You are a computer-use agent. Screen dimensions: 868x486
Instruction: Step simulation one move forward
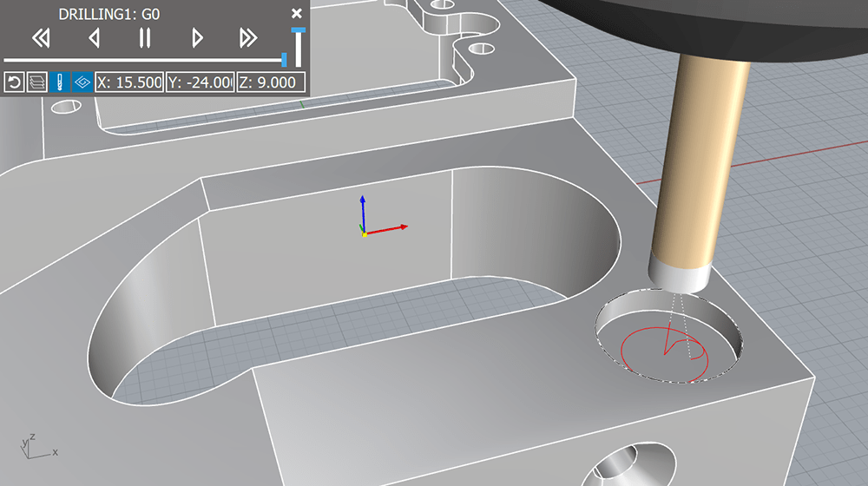(197, 38)
